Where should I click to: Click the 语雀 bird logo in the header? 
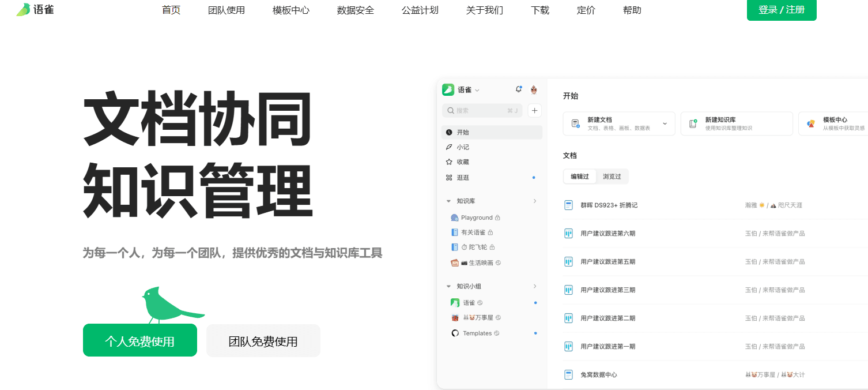[x=35, y=9]
